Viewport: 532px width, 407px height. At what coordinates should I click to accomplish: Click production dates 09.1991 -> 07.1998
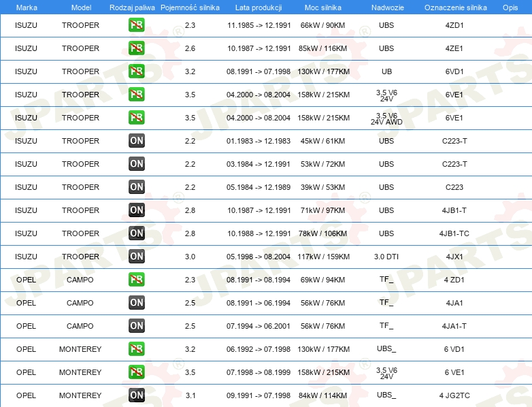point(259,395)
